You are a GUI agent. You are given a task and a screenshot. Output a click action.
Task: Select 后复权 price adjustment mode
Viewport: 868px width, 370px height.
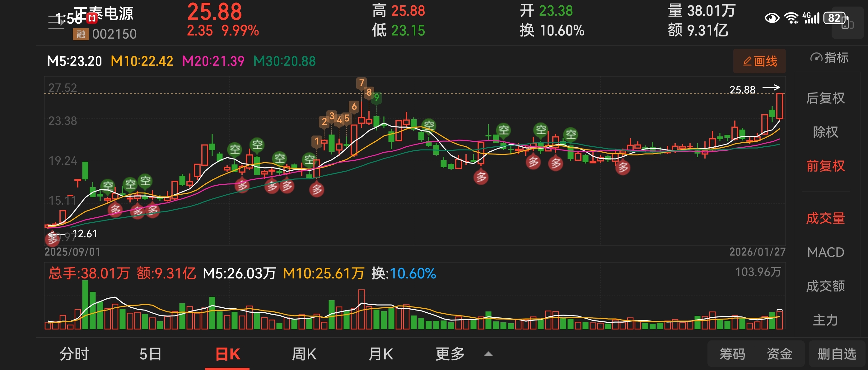825,98
